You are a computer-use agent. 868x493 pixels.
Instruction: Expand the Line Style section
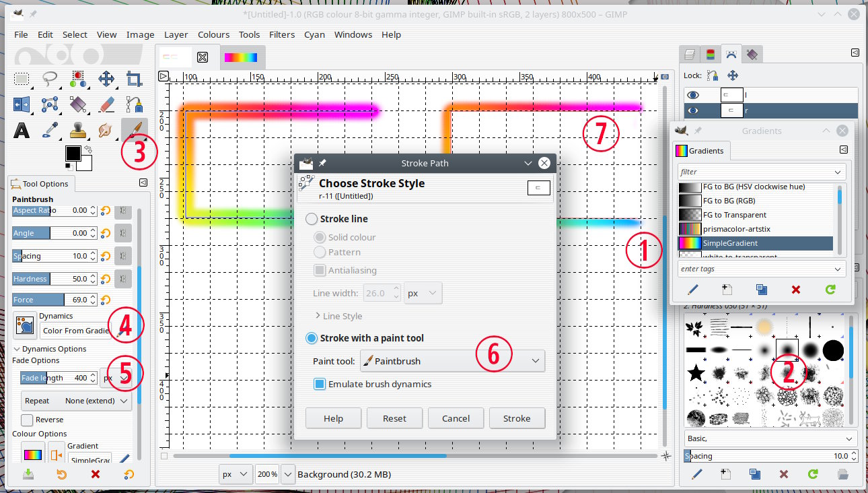pyautogui.click(x=338, y=316)
